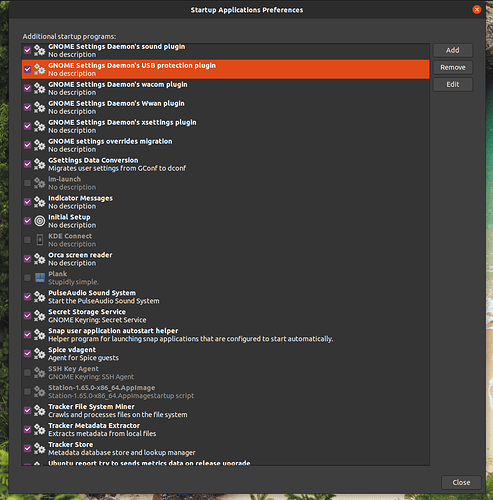Select 'GNOME Settings Daemon's Wwan plugin' text
This screenshot has width=493, height=500.
[x=116, y=104]
